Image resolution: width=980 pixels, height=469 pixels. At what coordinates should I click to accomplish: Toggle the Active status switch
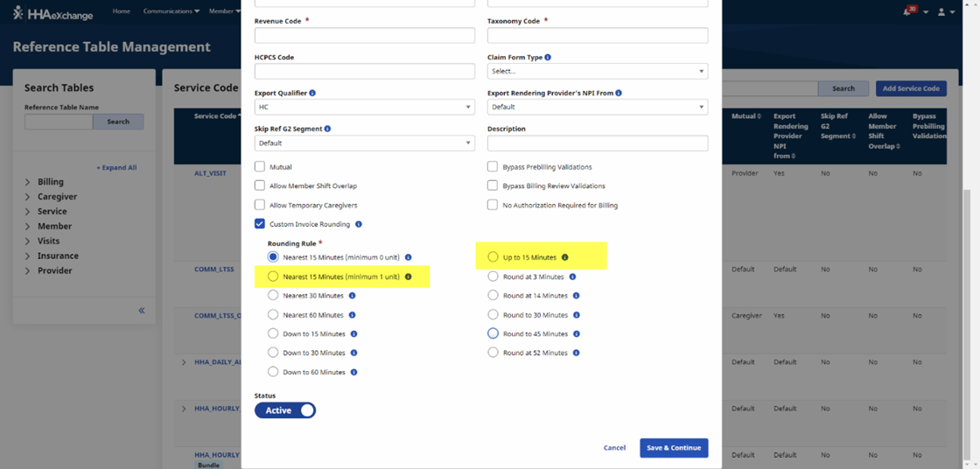(x=285, y=410)
